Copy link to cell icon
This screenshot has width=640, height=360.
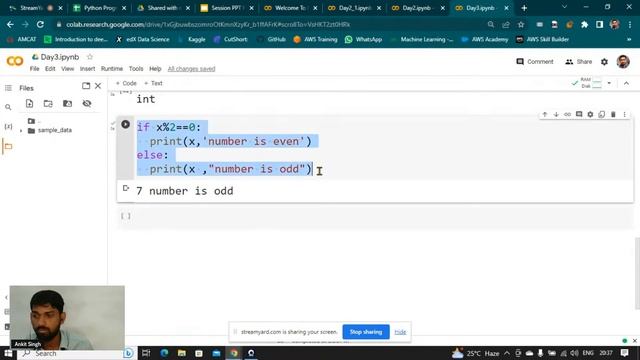(x=567, y=115)
